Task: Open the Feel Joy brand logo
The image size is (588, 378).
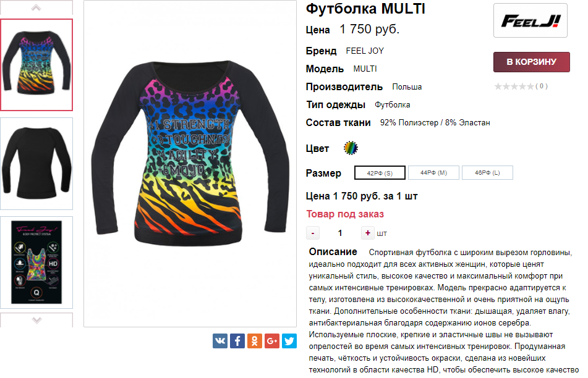Action: (530, 20)
